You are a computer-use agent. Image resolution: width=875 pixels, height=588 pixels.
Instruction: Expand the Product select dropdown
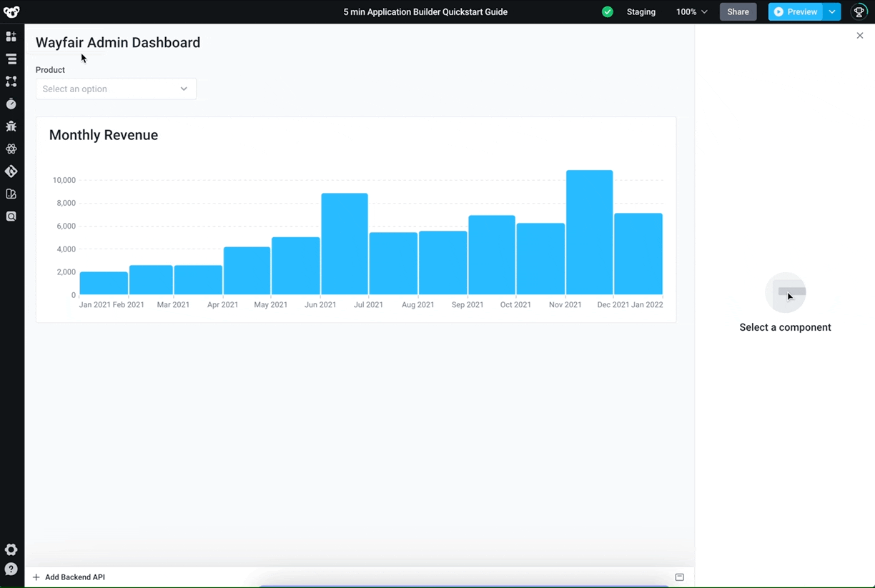tap(116, 89)
